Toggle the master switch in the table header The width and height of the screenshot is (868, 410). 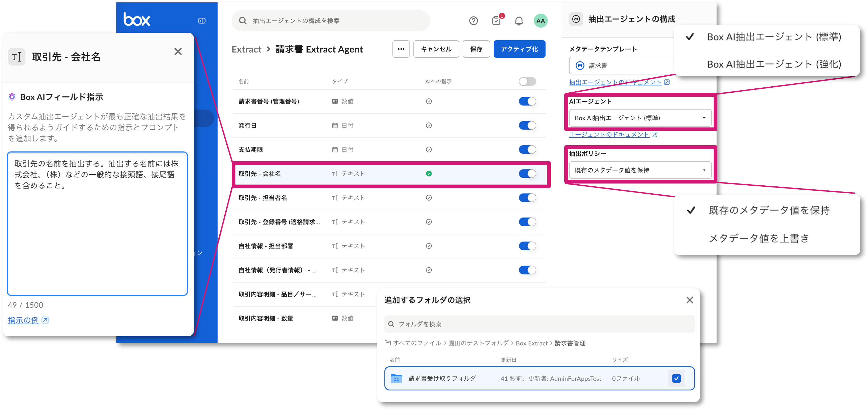pos(527,82)
